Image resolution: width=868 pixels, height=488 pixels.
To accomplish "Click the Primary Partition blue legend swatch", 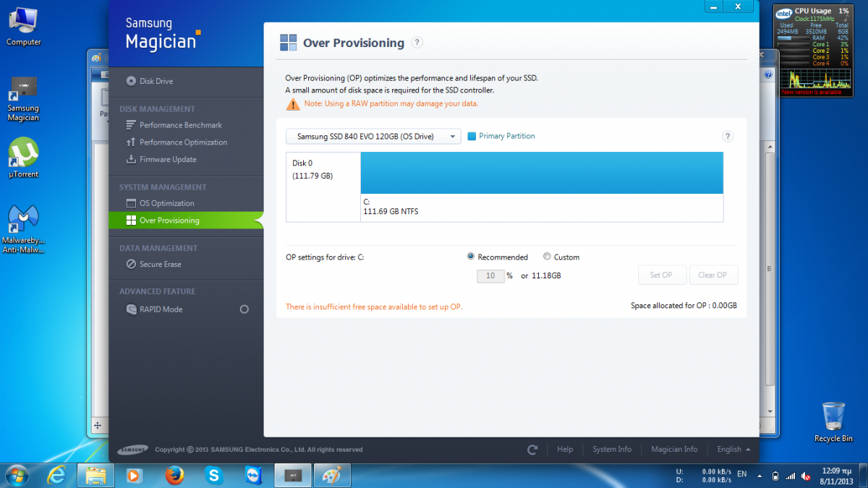I will click(x=472, y=136).
